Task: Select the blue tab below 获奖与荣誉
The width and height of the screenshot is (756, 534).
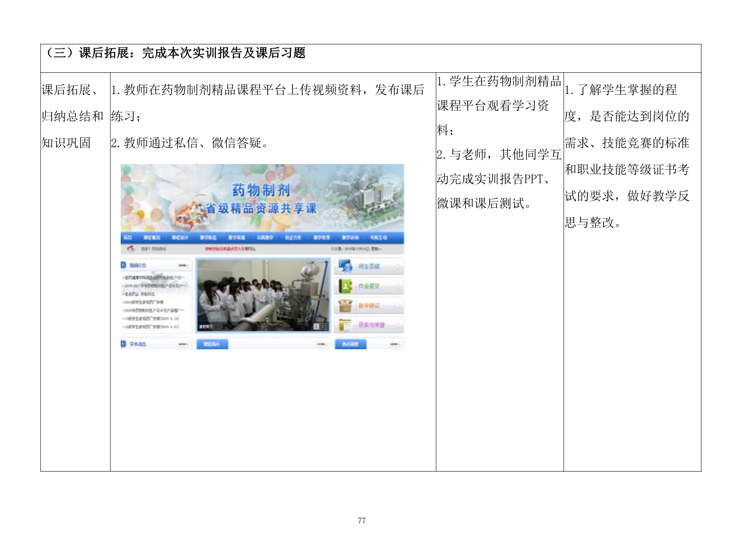Action: 350,345
